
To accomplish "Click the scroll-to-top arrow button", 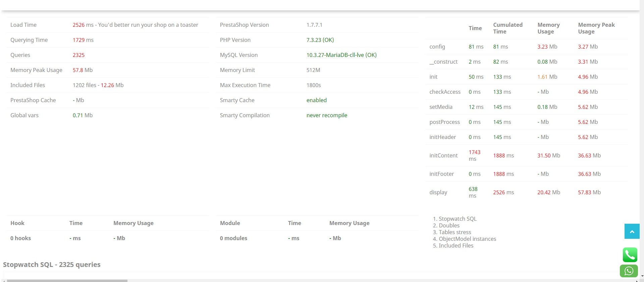I will coord(632,231).
